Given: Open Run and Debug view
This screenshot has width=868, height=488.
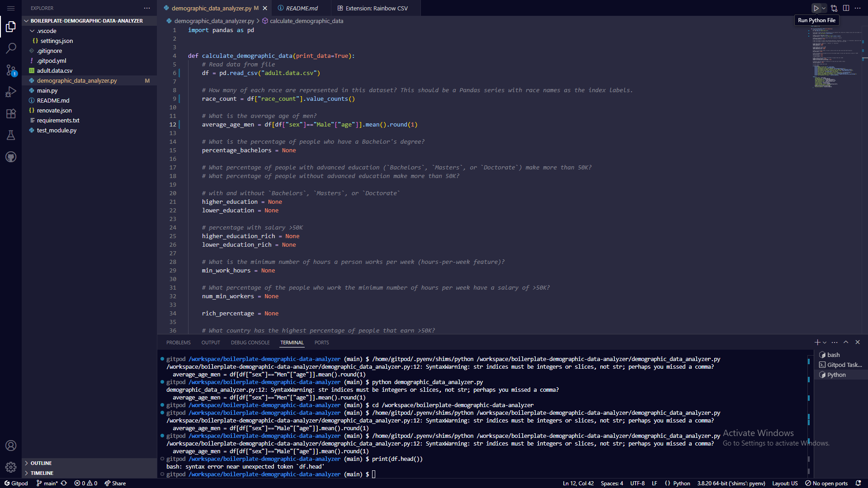Looking at the screenshot, I should point(11,92).
